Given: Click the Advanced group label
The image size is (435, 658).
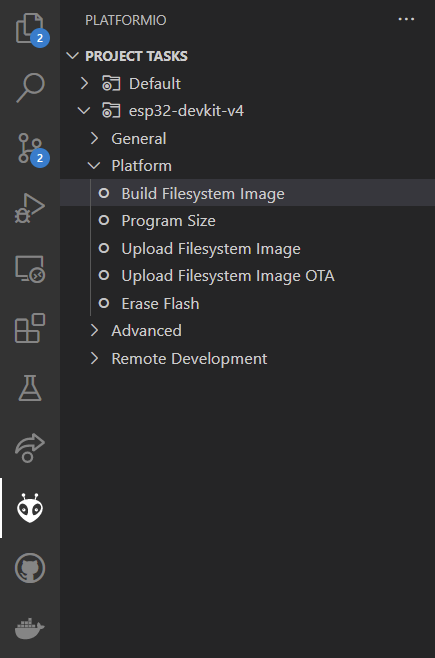Looking at the screenshot, I should [x=146, y=331].
